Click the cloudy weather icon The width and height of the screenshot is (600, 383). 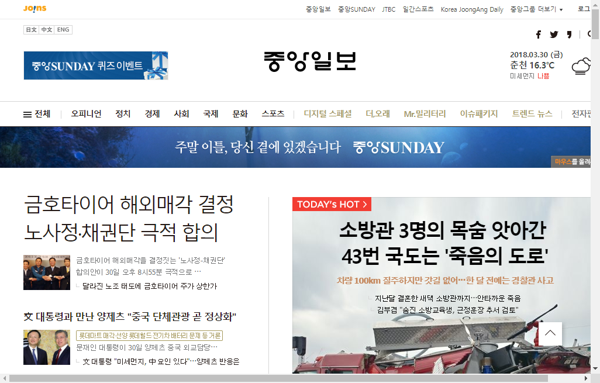pos(581,66)
